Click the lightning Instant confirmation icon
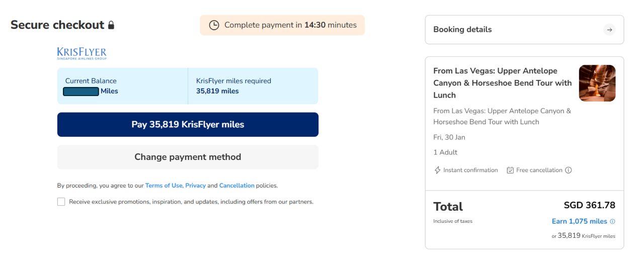Screen dimensions: 644x263 [437, 170]
